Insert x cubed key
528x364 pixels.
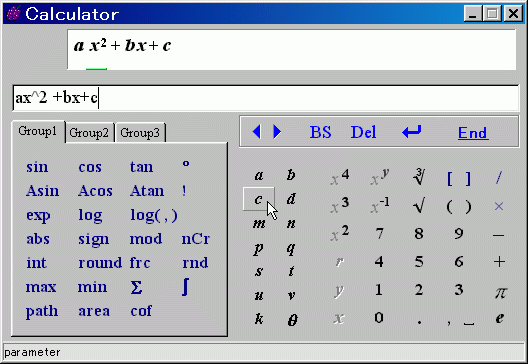(x=339, y=205)
